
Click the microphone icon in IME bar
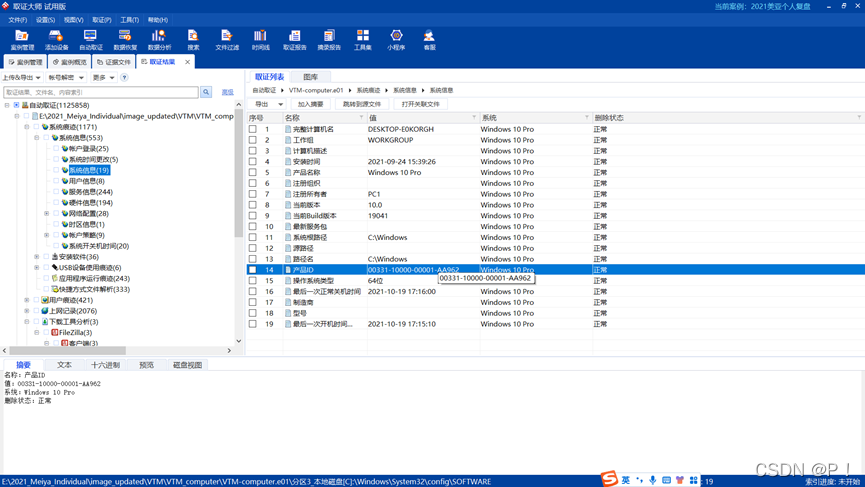tap(653, 480)
